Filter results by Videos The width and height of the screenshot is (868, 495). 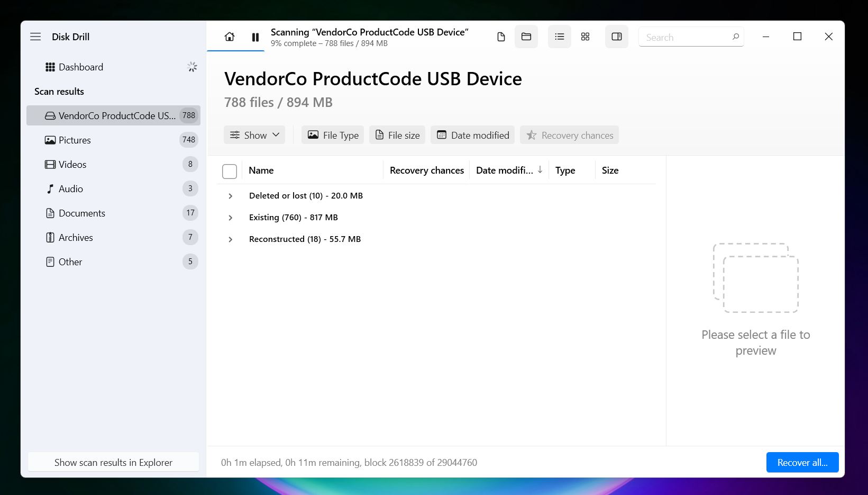click(114, 164)
